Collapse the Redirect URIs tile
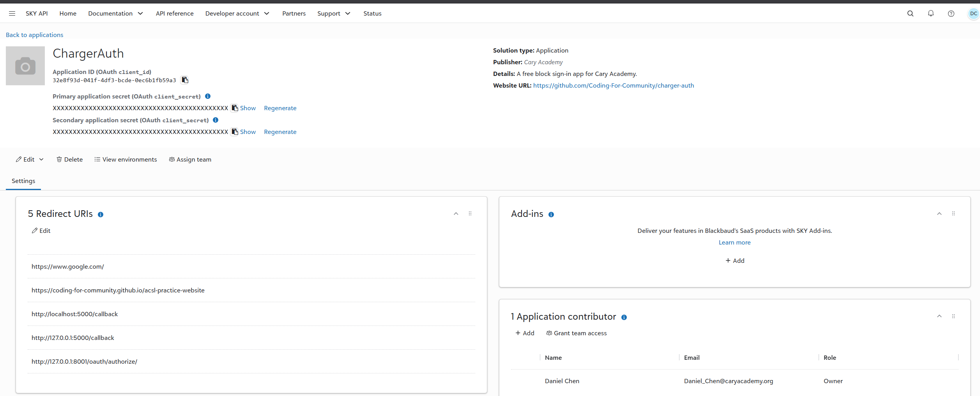The width and height of the screenshot is (980, 396). pyautogui.click(x=456, y=213)
